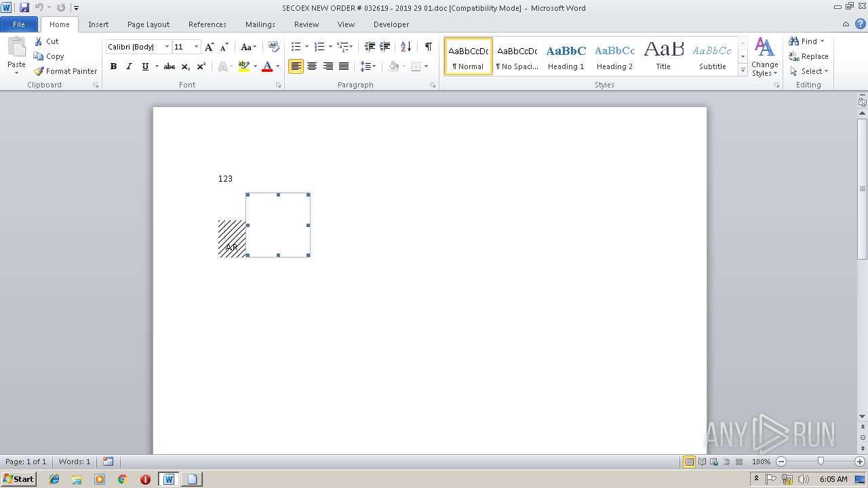
Task: Expand borders dropdown arrow
Action: click(426, 66)
